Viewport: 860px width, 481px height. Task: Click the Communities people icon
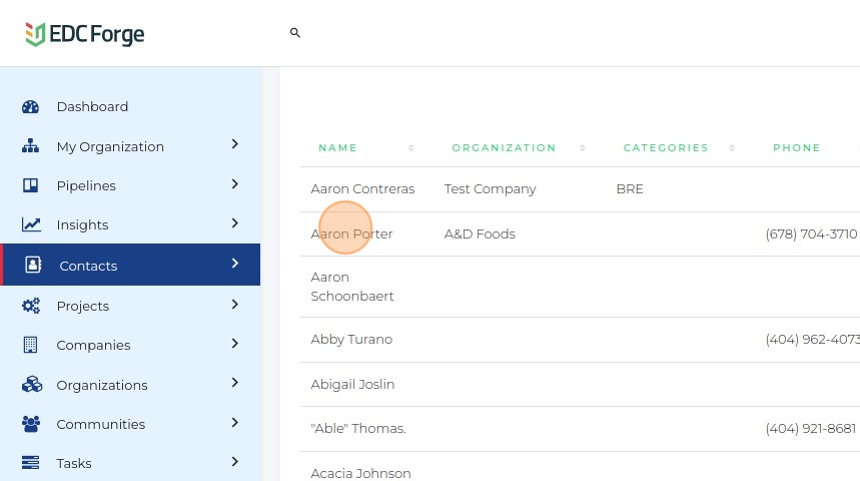[31, 424]
